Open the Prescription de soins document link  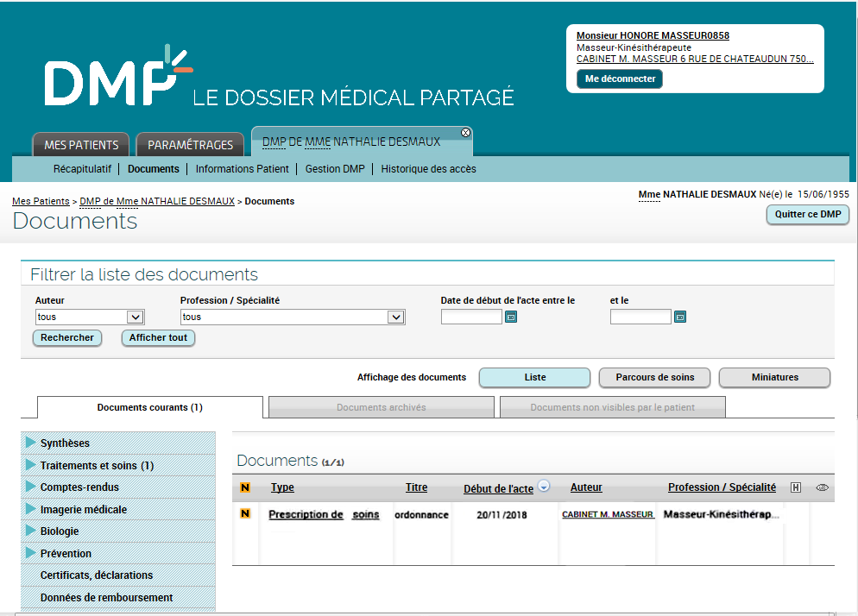[x=324, y=514]
